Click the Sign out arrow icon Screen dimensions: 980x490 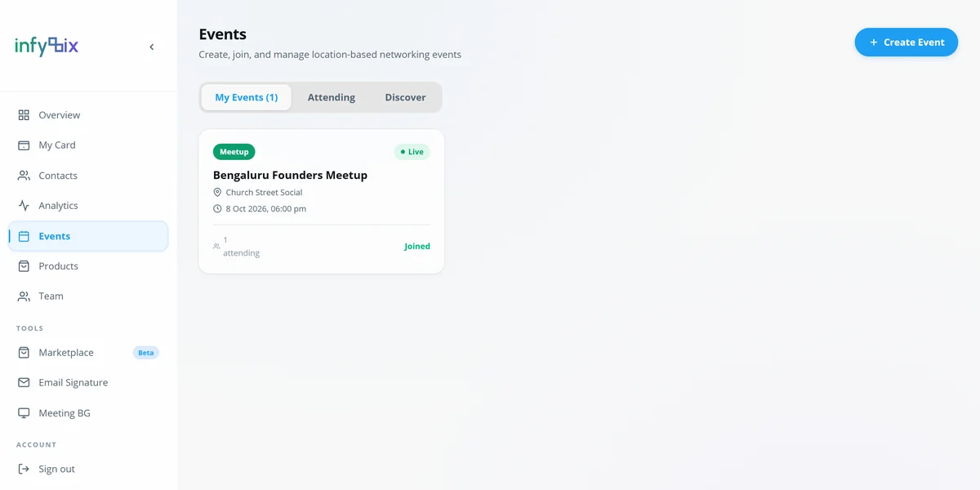click(24, 470)
